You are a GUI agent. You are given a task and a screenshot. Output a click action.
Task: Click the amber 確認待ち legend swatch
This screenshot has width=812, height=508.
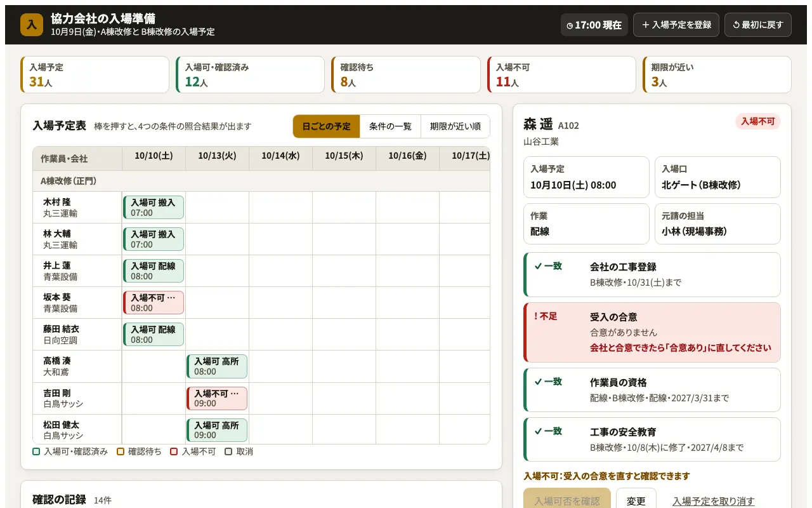coord(121,451)
